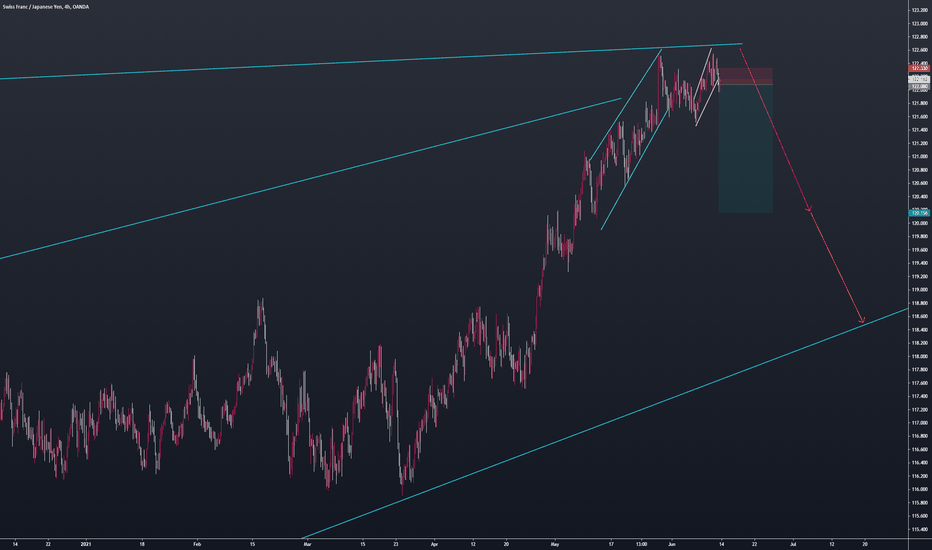Screen dimensions: 932x550
Task: Click the red 122.330 stop-loss price tag
Action: [920, 68]
